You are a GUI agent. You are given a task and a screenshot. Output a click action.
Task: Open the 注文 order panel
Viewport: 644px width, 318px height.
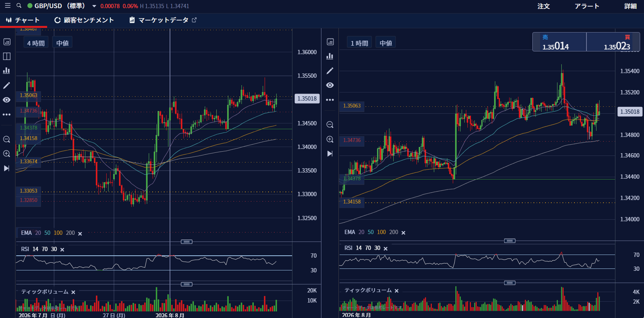[x=544, y=6]
